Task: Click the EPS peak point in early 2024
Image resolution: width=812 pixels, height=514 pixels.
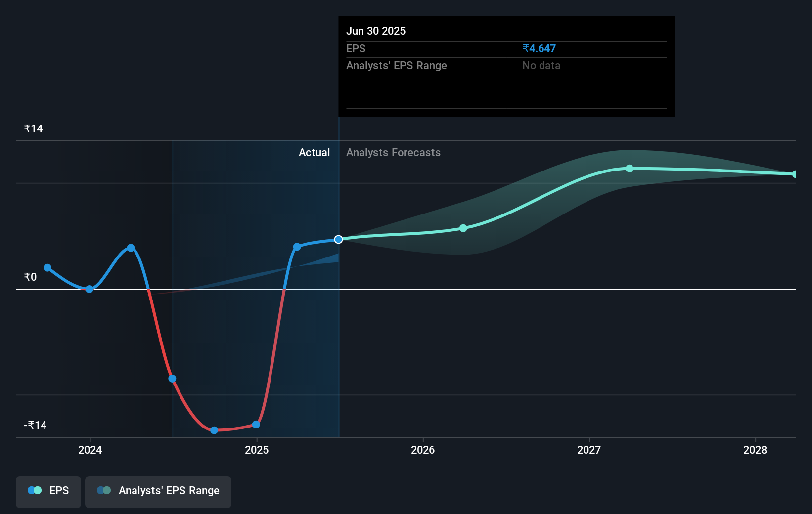Action: [131, 248]
